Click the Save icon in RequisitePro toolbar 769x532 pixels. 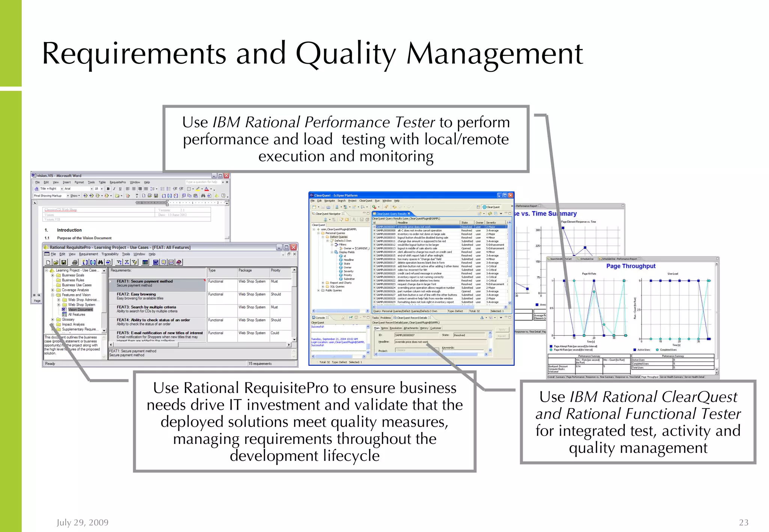coord(63,262)
